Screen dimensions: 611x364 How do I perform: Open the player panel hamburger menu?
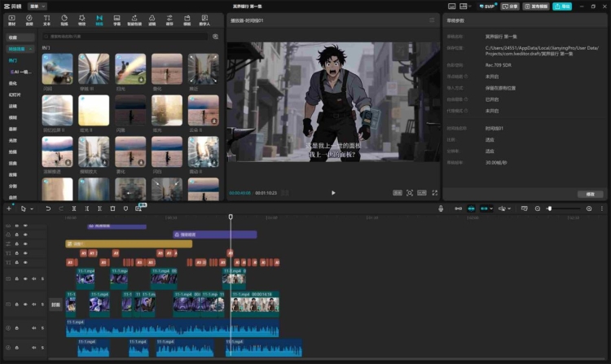pyautogui.click(x=432, y=20)
